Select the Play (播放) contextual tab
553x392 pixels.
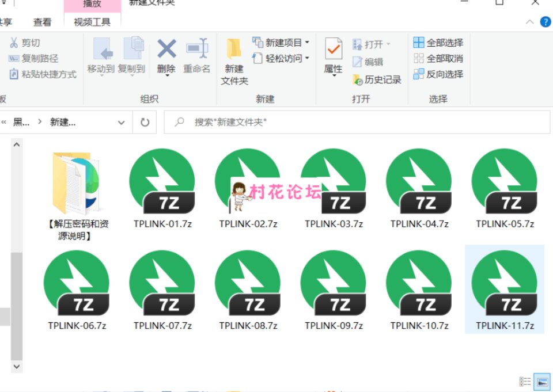(x=92, y=4)
